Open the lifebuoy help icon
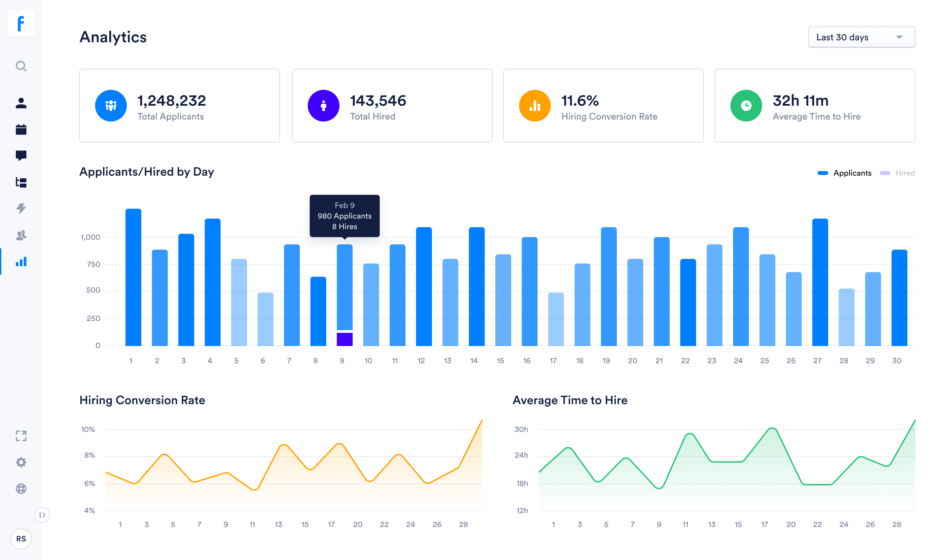 click(x=21, y=489)
